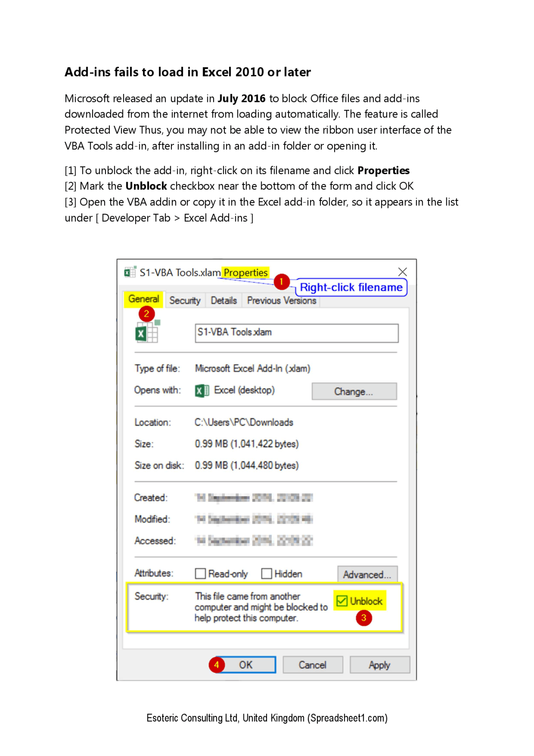Open the Details tab
The height and width of the screenshot is (756, 534).
(x=224, y=301)
